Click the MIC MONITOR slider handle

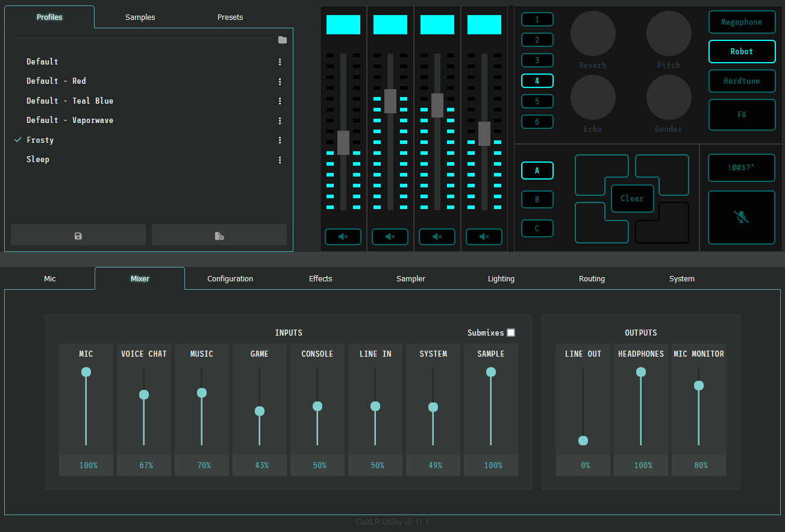(x=699, y=386)
